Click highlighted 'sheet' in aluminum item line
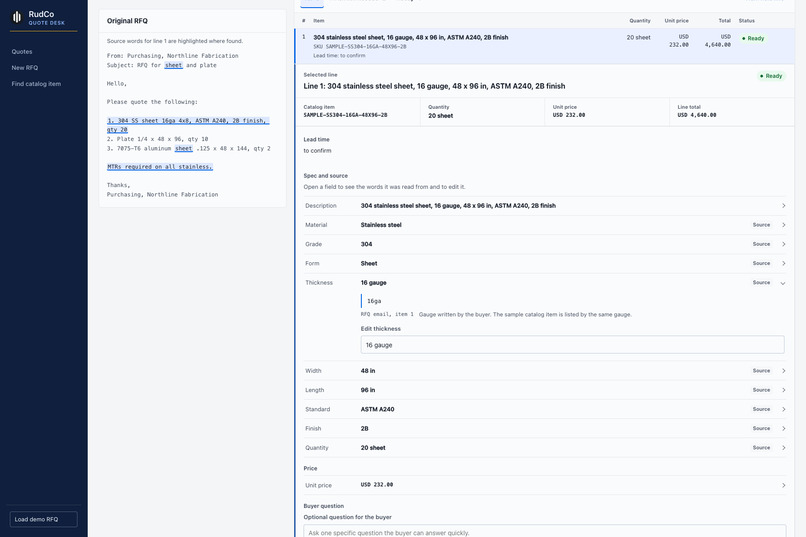 [184, 149]
